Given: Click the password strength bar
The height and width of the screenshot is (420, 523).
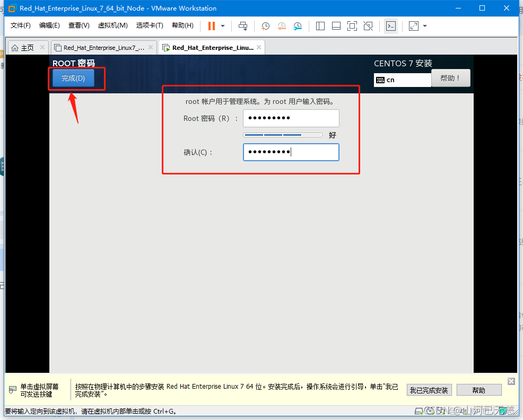Looking at the screenshot, I should coord(283,135).
